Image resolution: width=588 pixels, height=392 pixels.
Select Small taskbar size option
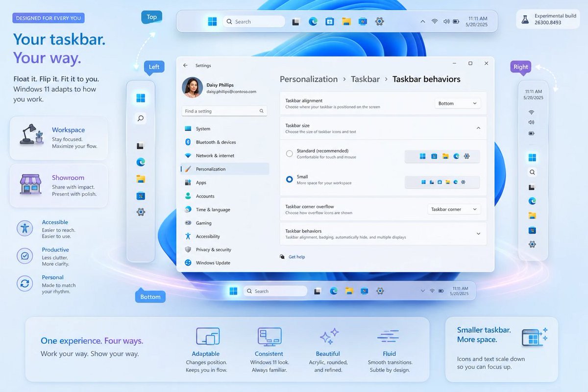[x=290, y=179]
